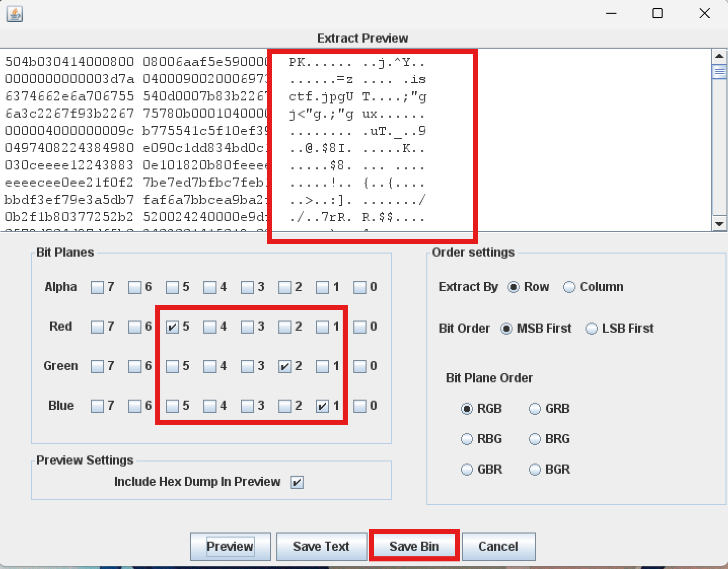Check the Blue bit plane 6 checkbox
The width and height of the screenshot is (728, 569).
134,406
